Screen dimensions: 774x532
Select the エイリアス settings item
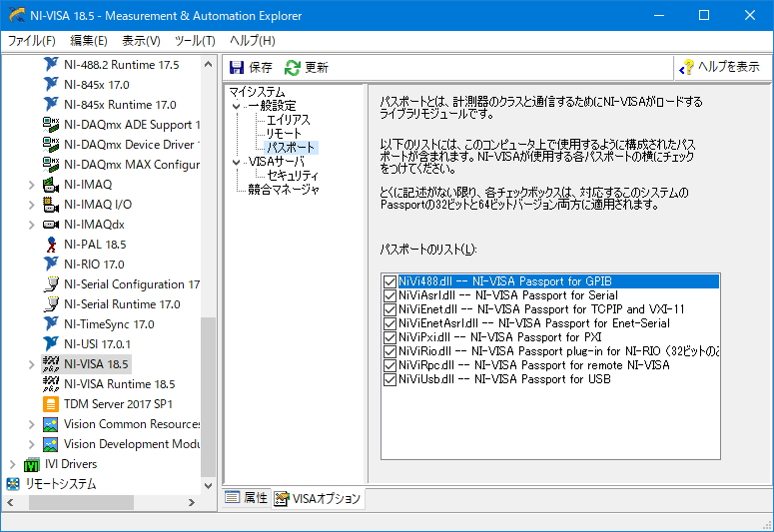tap(289, 120)
